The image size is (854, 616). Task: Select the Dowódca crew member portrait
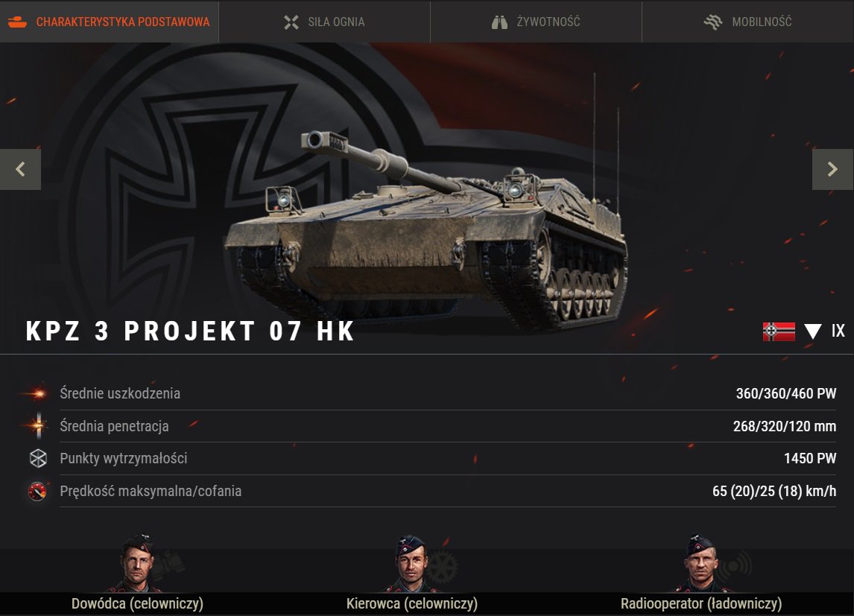137,563
